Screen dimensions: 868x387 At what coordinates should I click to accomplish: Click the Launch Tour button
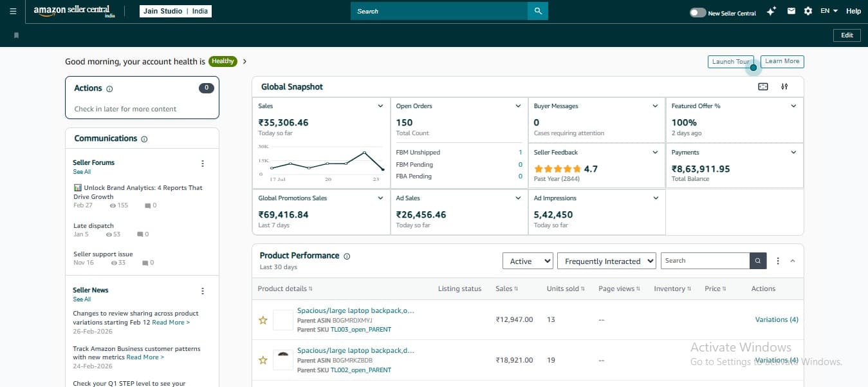click(x=731, y=62)
